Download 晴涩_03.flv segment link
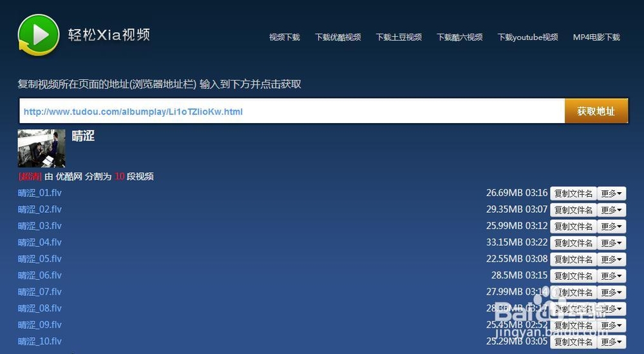This screenshot has width=644, height=354. point(40,226)
